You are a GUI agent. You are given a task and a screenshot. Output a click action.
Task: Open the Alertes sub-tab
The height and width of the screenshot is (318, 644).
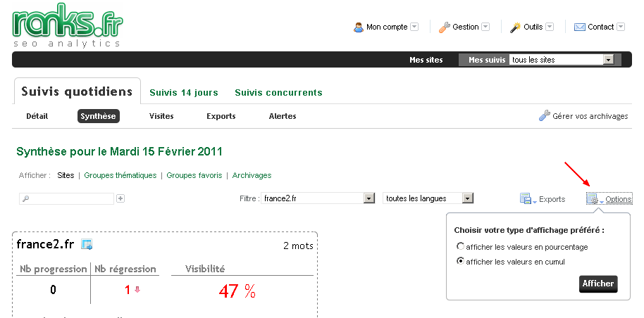click(x=283, y=116)
